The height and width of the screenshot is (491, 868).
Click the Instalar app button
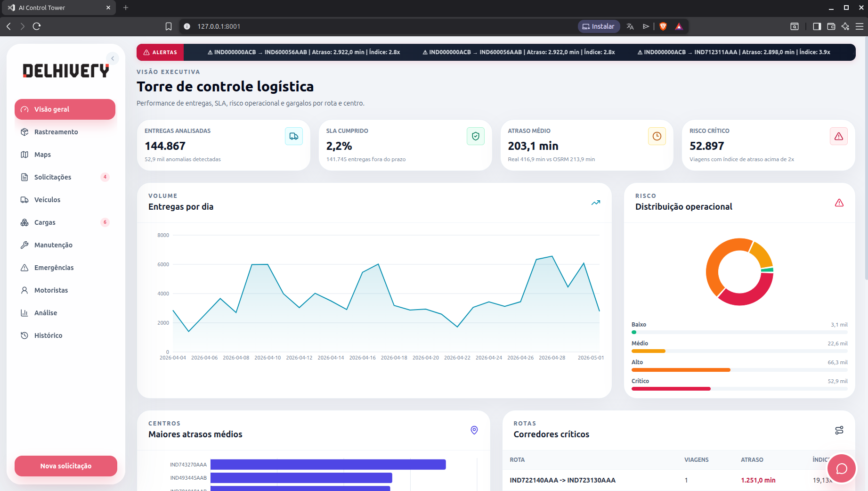tap(599, 26)
